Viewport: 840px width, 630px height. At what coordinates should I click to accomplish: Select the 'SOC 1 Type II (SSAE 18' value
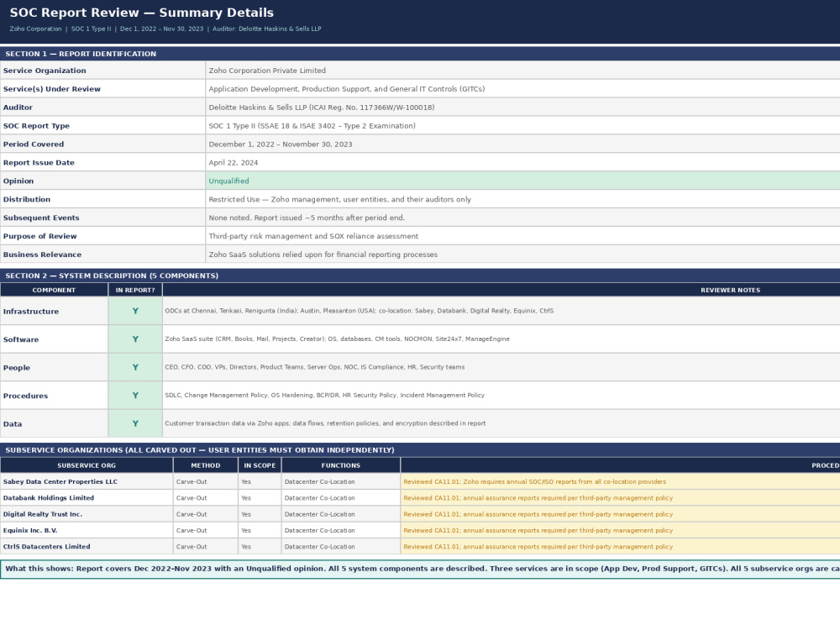pyautogui.click(x=522, y=126)
